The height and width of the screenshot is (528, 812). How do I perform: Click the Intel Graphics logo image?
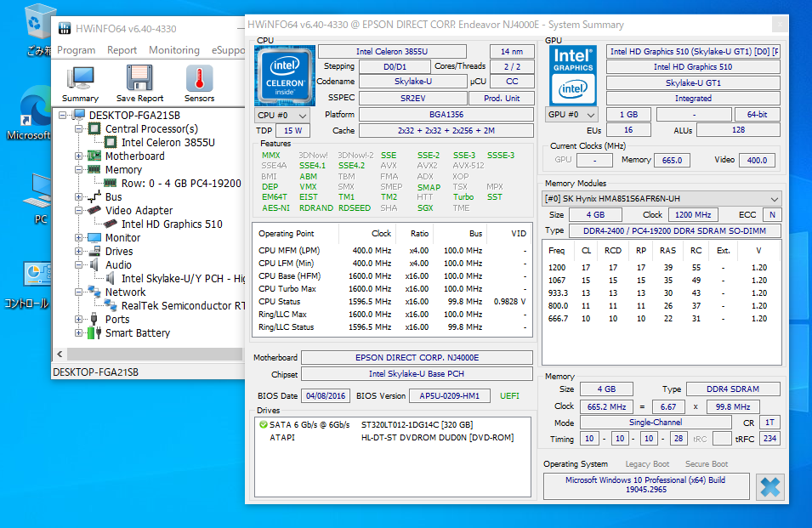(572, 75)
